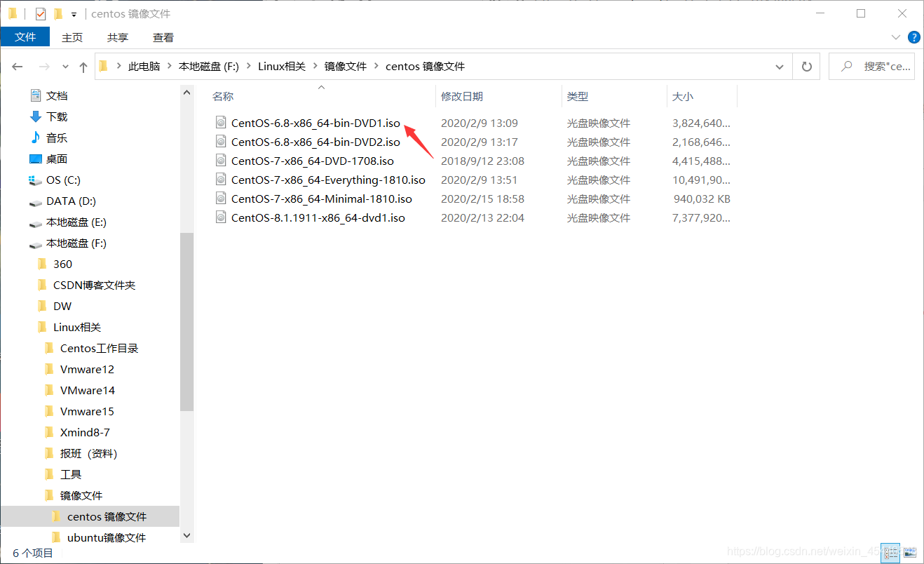The image size is (924, 564).
Task: Select CentOS-8.1.1911-x86_64-dvd1.iso file icon
Action: (x=220, y=217)
